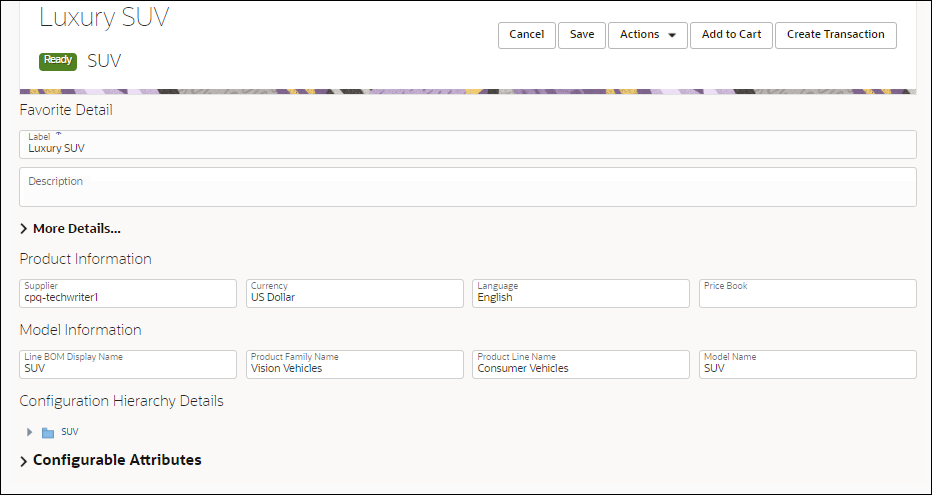932x495 pixels.
Task: Click the Ready status badge
Action: [58, 60]
